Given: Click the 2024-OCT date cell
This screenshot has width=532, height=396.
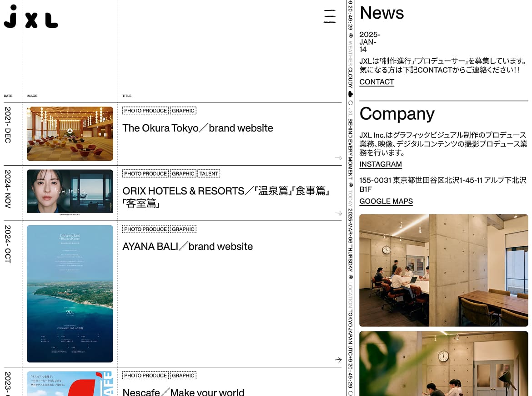Looking at the screenshot, I should pos(8,244).
